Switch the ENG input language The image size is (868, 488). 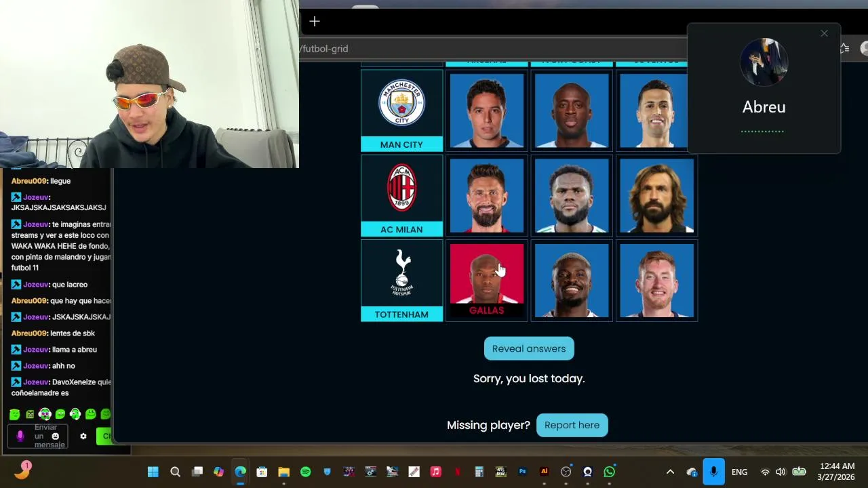[740, 472]
